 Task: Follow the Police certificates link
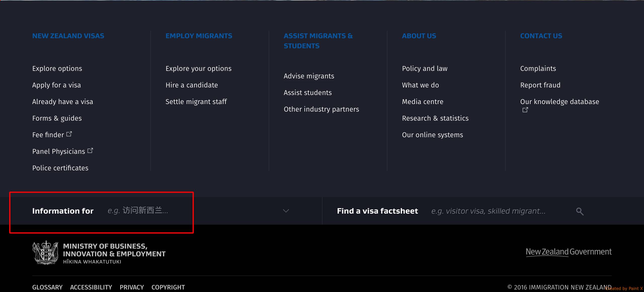(60, 168)
